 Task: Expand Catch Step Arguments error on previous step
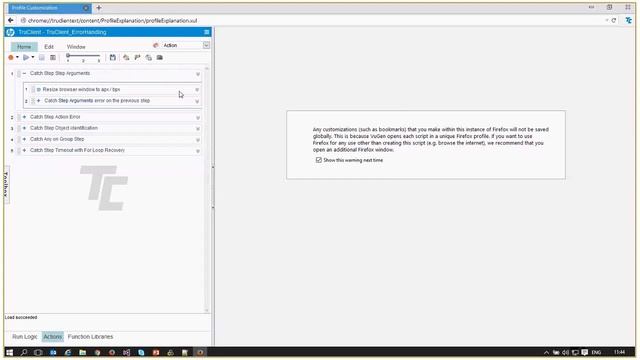coord(39,100)
